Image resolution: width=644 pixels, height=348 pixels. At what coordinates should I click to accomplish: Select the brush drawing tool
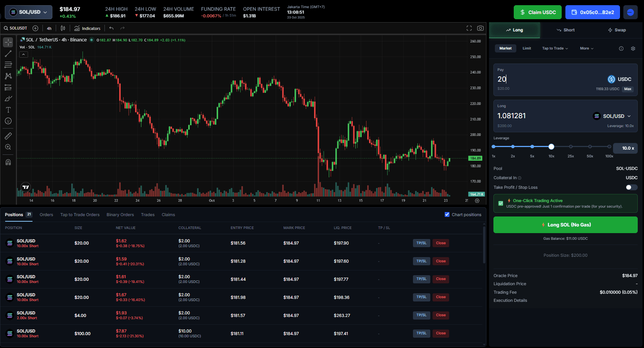8,98
